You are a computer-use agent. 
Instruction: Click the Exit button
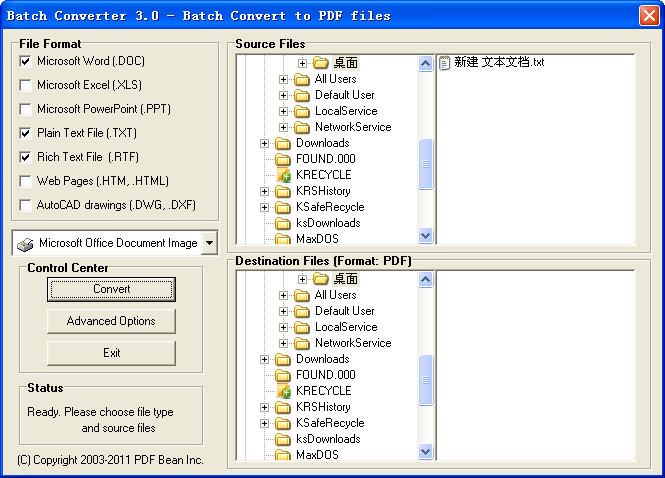click(111, 353)
